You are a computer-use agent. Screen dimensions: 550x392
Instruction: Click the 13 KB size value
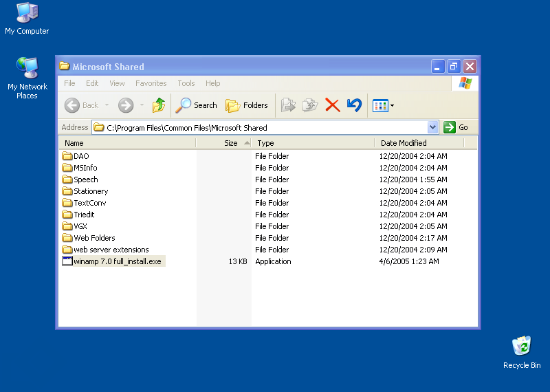238,261
